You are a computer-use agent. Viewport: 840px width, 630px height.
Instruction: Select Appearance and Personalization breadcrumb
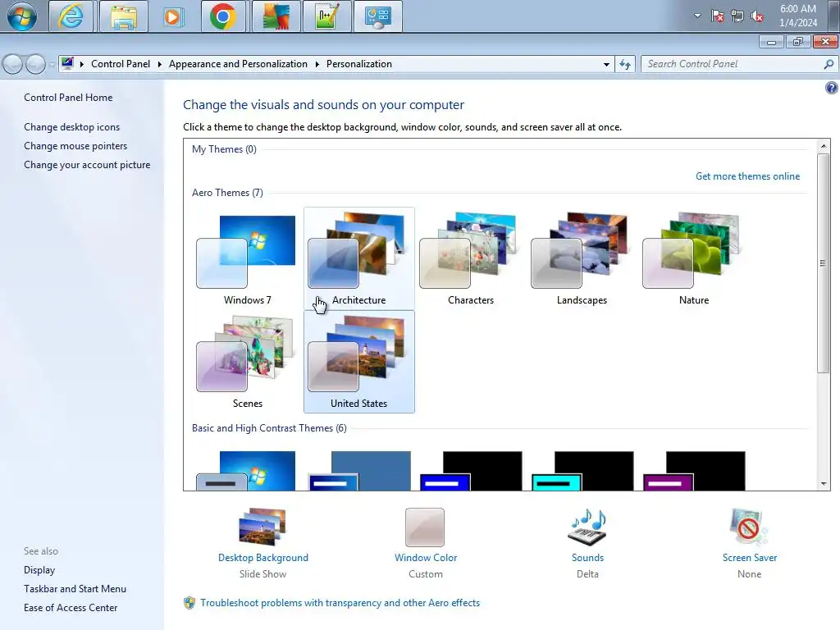239,64
